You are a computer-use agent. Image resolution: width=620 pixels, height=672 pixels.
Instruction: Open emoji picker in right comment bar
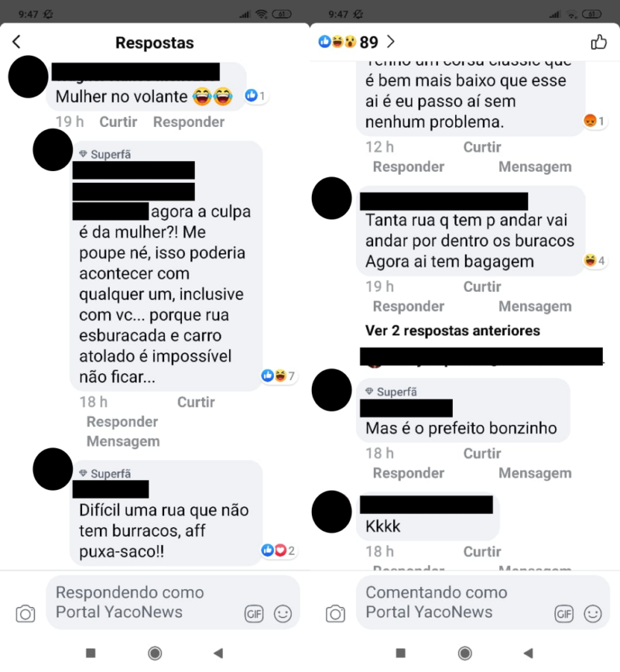click(593, 614)
